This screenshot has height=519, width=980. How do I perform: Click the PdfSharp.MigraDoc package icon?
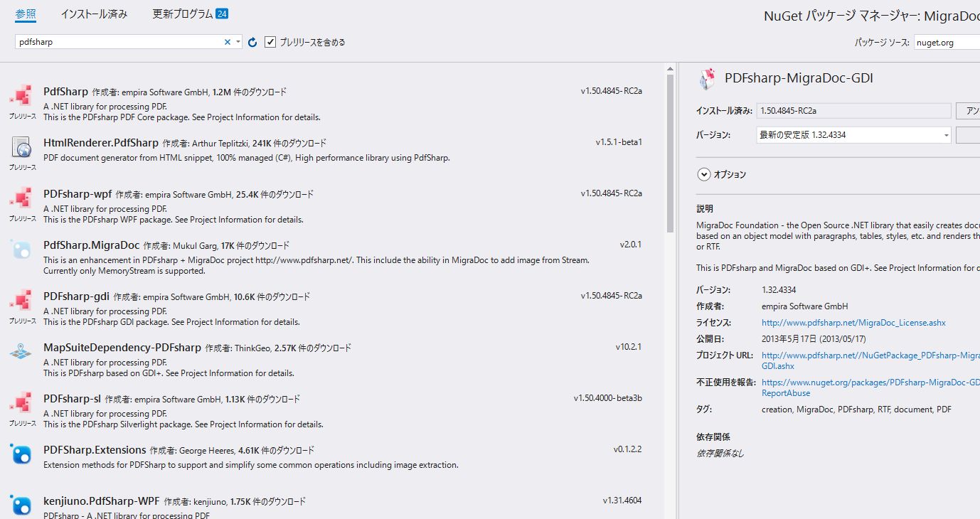tap(21, 250)
